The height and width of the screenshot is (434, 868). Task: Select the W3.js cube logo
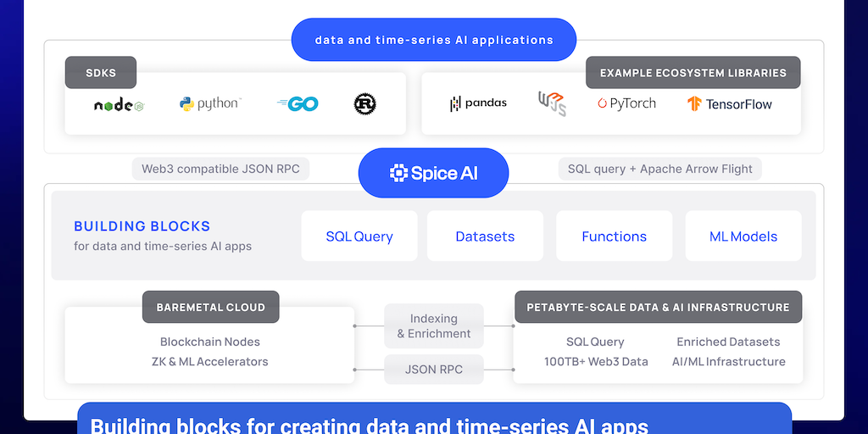552,103
